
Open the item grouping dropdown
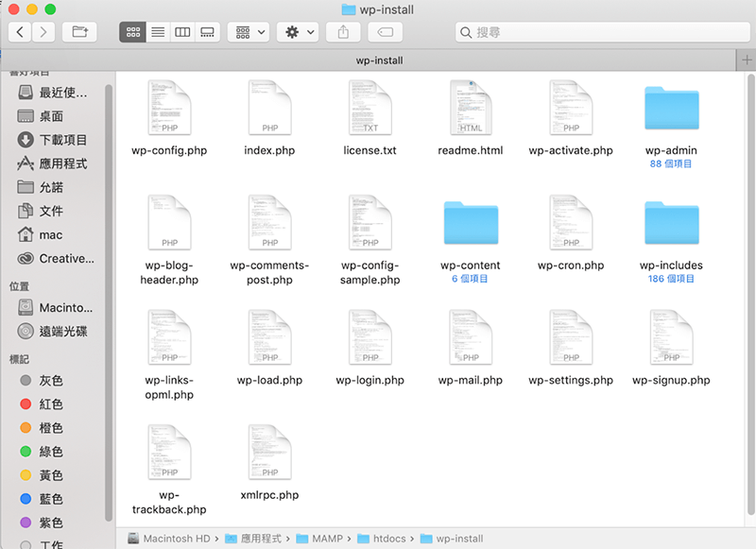(x=249, y=32)
